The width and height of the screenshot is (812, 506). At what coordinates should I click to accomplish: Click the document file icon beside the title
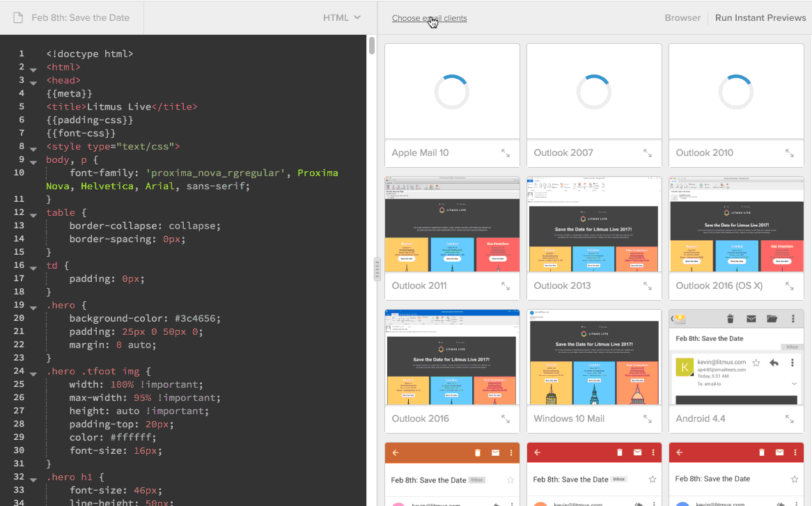pyautogui.click(x=18, y=17)
